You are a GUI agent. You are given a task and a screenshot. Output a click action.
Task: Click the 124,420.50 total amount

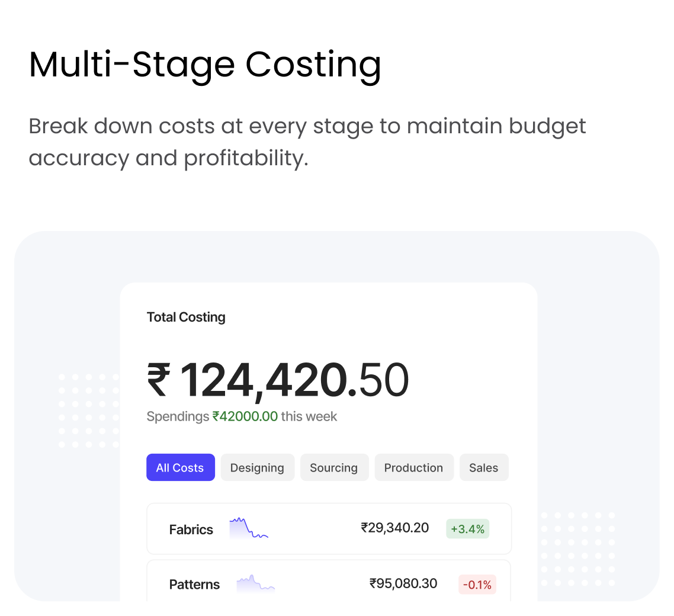pos(294,380)
